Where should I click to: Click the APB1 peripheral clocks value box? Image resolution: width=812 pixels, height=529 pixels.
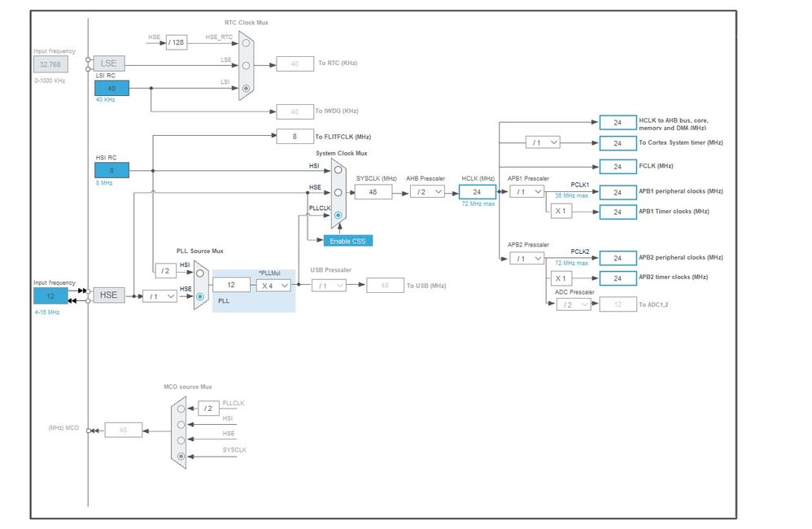618,192
